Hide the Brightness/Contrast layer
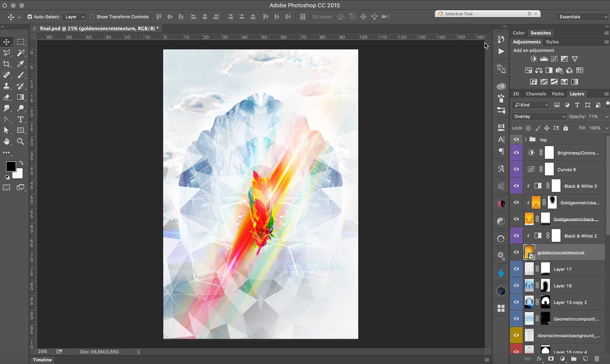 (x=516, y=153)
